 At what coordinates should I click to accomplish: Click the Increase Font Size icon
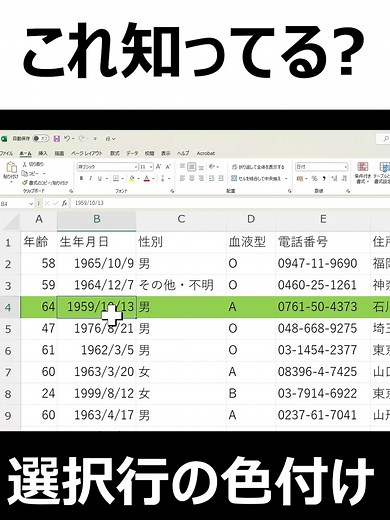[x=159, y=167]
